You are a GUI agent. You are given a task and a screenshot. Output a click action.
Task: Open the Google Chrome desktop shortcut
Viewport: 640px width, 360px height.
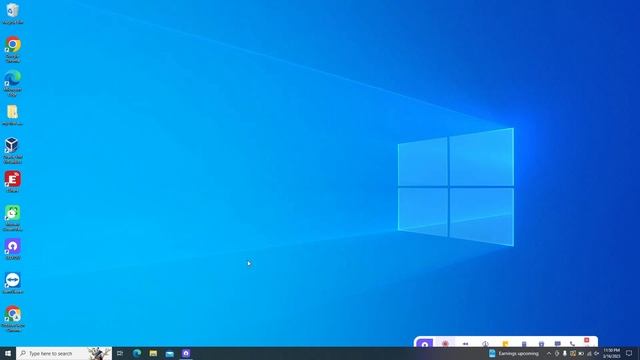(x=13, y=49)
